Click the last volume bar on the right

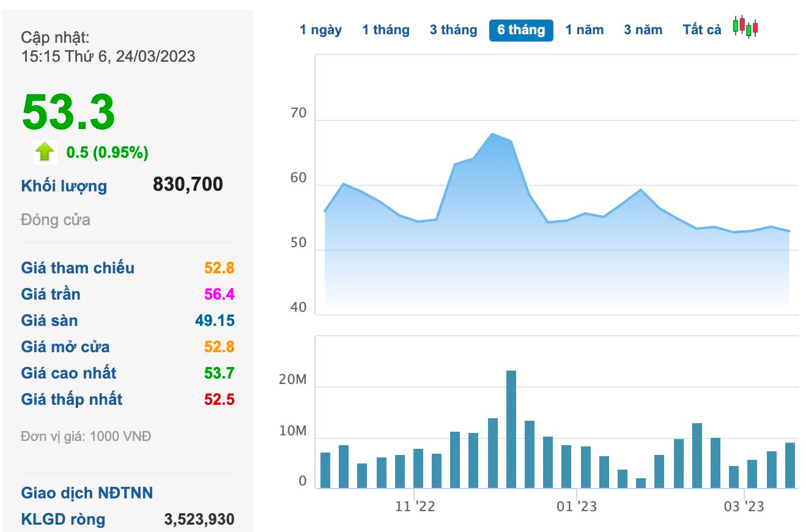pos(790,465)
